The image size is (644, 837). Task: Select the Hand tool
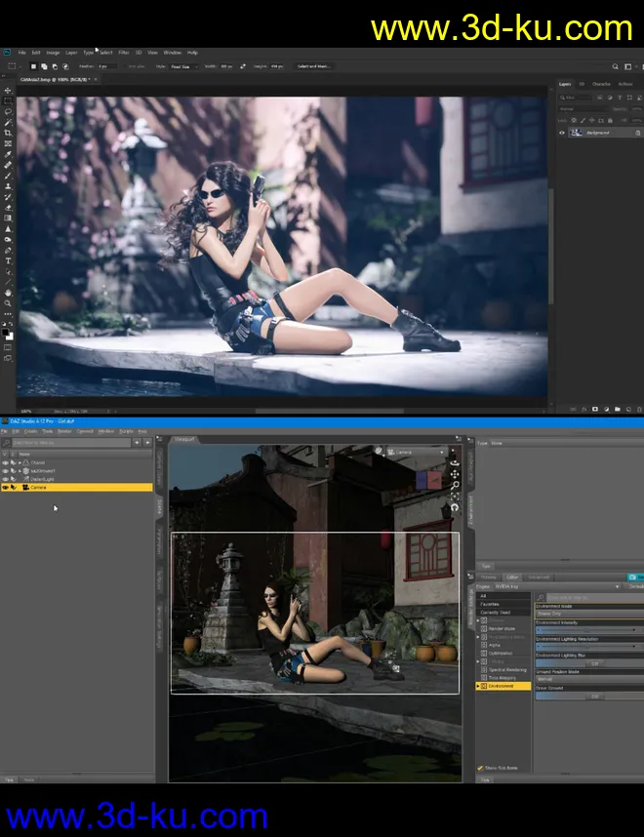coord(8,293)
